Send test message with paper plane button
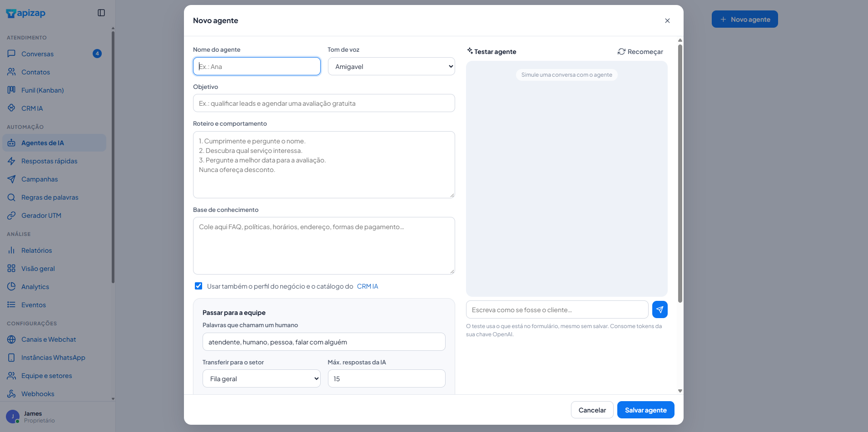This screenshot has width=868, height=432. coord(660,309)
